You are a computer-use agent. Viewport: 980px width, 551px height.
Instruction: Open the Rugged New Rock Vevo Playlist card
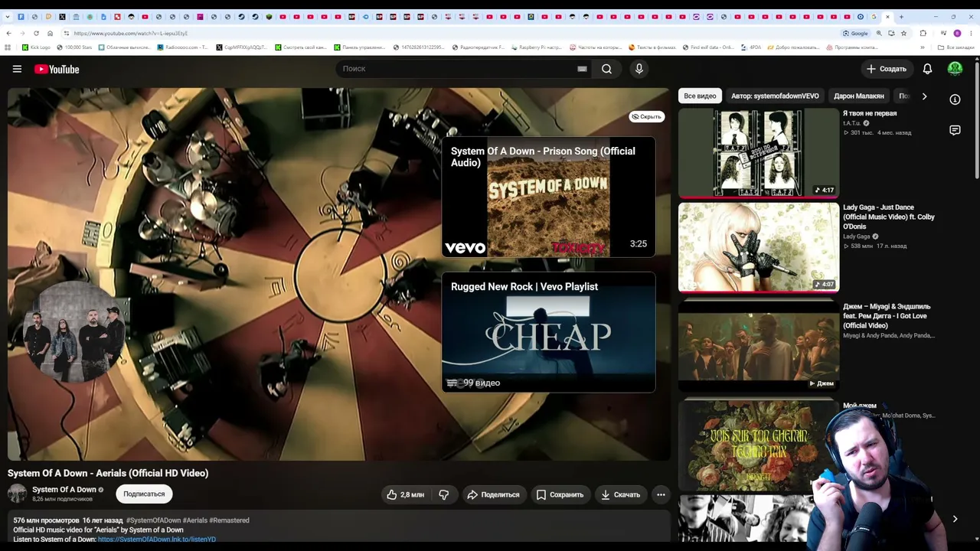point(549,332)
